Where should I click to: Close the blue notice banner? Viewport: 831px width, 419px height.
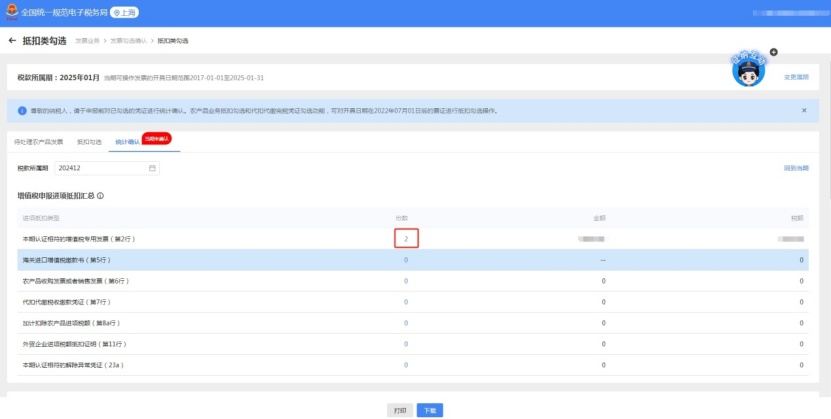click(804, 110)
